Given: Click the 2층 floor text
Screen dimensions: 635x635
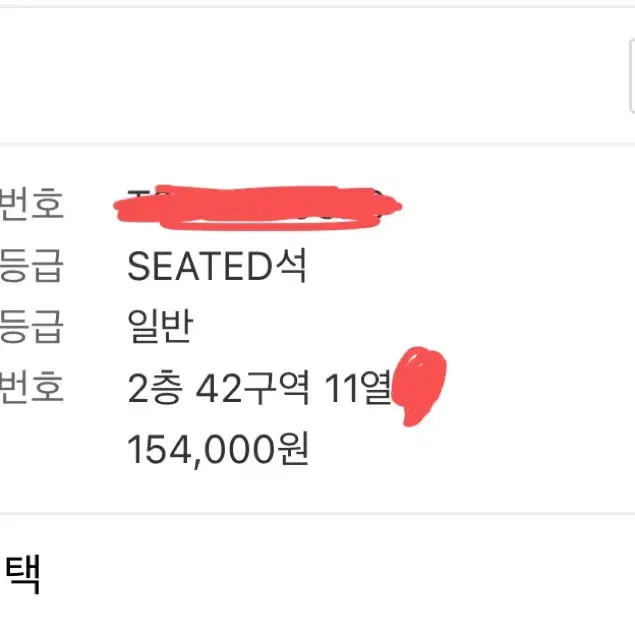Looking at the screenshot, I should pos(154,388).
